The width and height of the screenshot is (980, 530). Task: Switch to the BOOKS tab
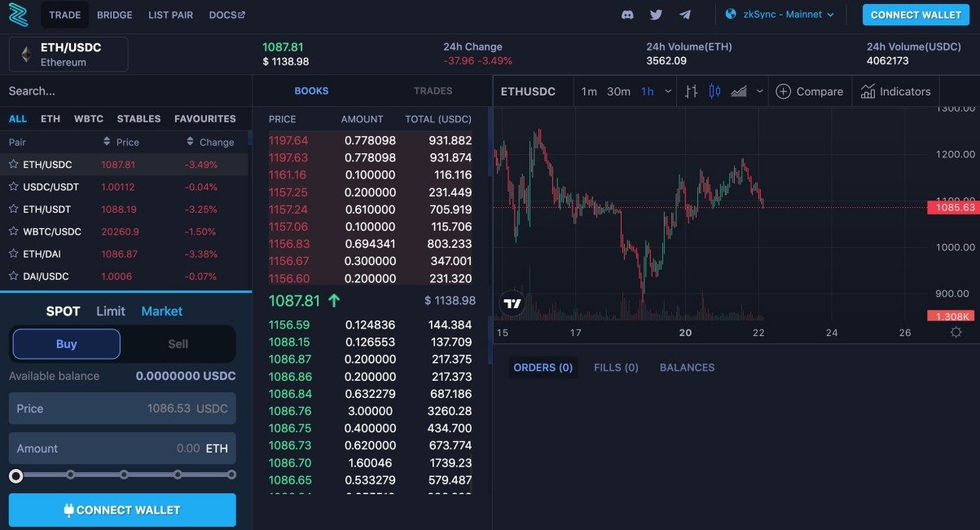click(311, 91)
